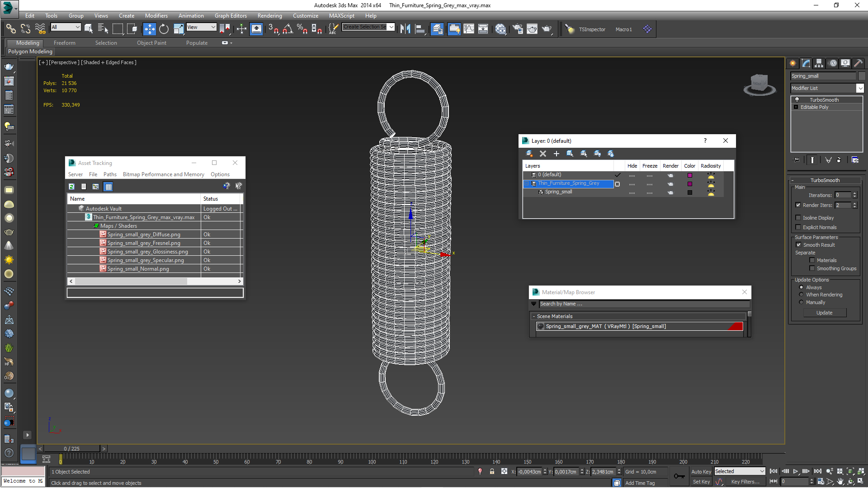868x488 pixels.
Task: Switch to the Freeform ribbon tab
Action: [x=65, y=43]
